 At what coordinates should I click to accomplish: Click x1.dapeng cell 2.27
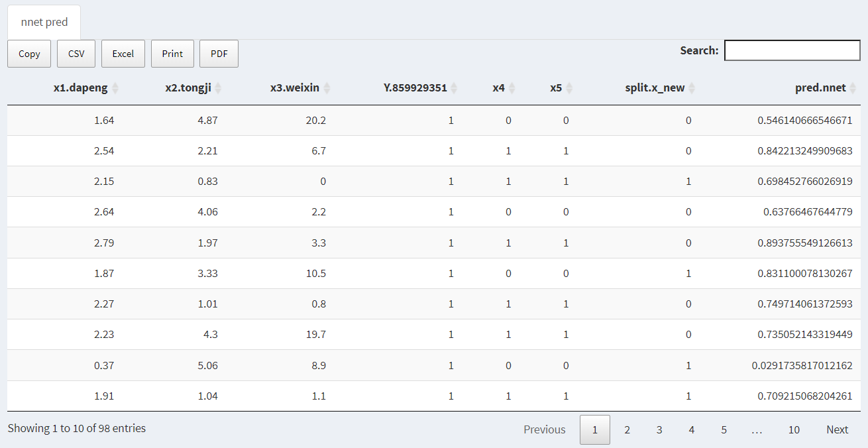[104, 304]
